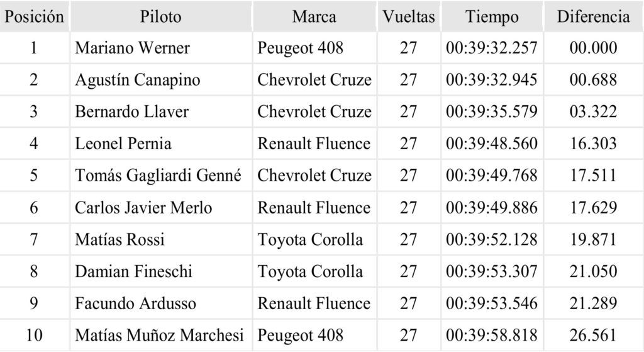644x352 pixels.
Task: Click on Bernardo Llaver in the table
Action: coord(131,112)
